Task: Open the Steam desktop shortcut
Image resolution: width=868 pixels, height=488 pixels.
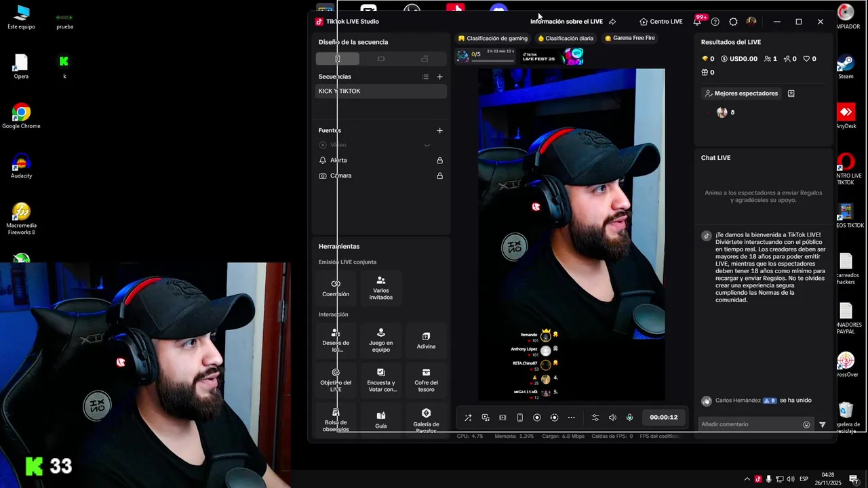Action: tap(846, 67)
